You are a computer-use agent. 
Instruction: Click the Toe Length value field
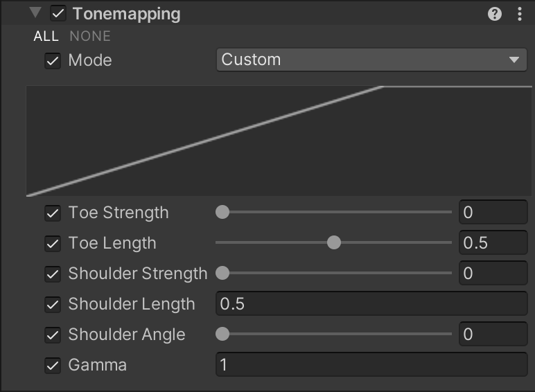point(493,243)
